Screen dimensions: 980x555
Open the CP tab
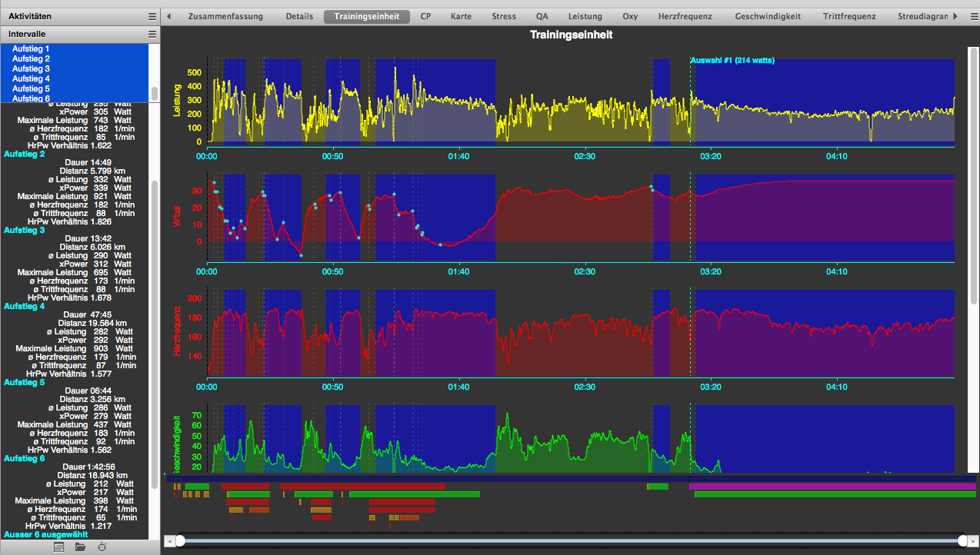[425, 16]
